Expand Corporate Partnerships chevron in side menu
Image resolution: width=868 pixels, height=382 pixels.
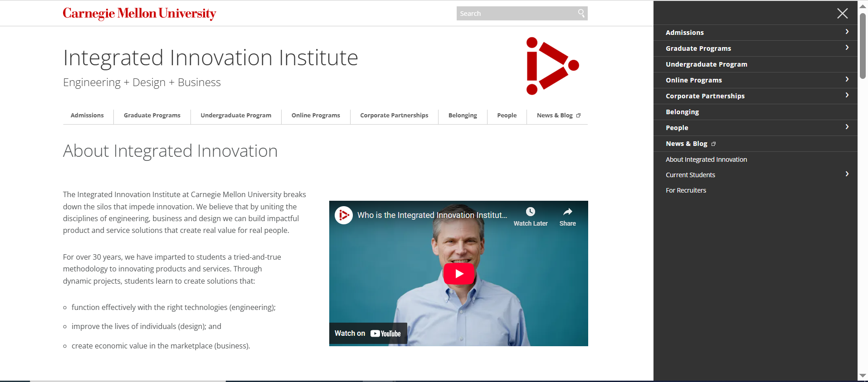(x=847, y=95)
